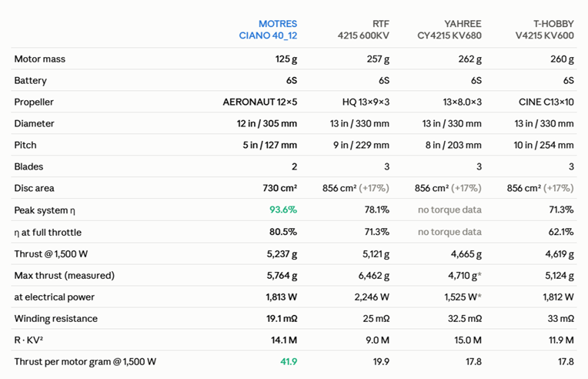Click the 80.5% full throttle value
Image resolution: width=588 pixels, height=379 pixels.
pyautogui.click(x=283, y=232)
